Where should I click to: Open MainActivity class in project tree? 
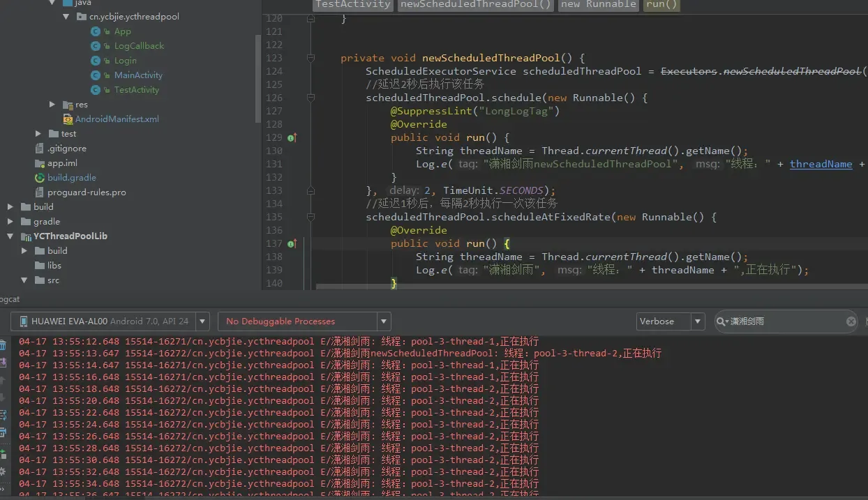point(138,75)
